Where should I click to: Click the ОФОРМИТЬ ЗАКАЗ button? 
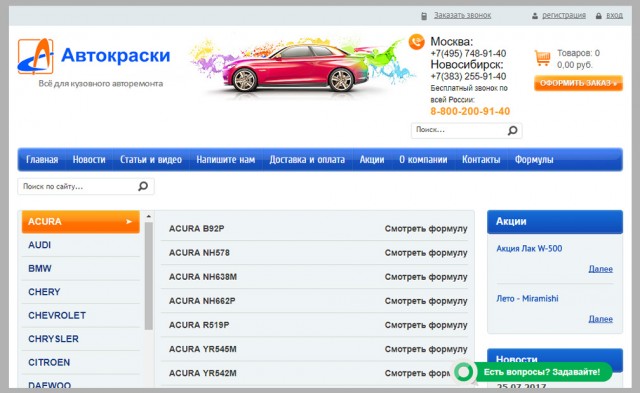(578, 83)
